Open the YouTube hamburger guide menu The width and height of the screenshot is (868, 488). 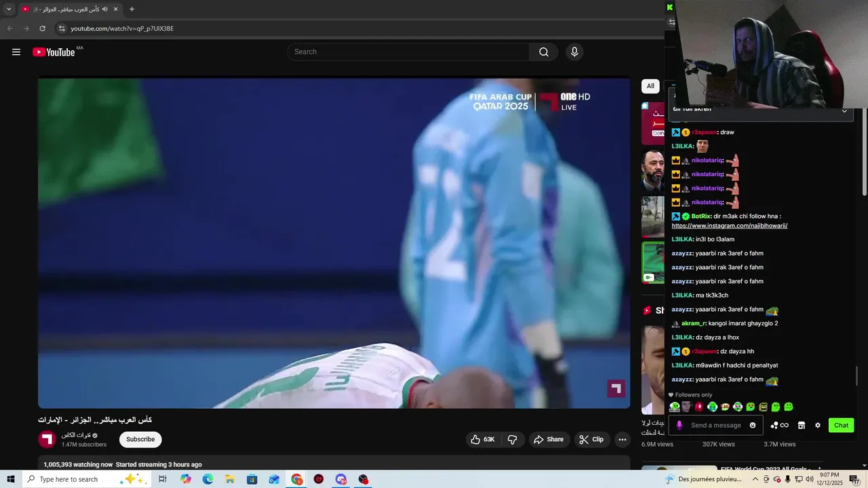tap(16, 52)
